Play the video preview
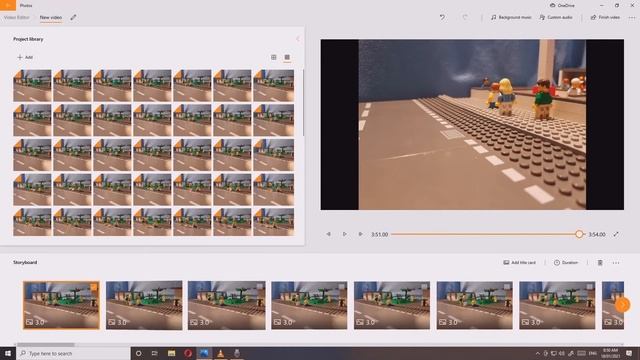 point(344,234)
